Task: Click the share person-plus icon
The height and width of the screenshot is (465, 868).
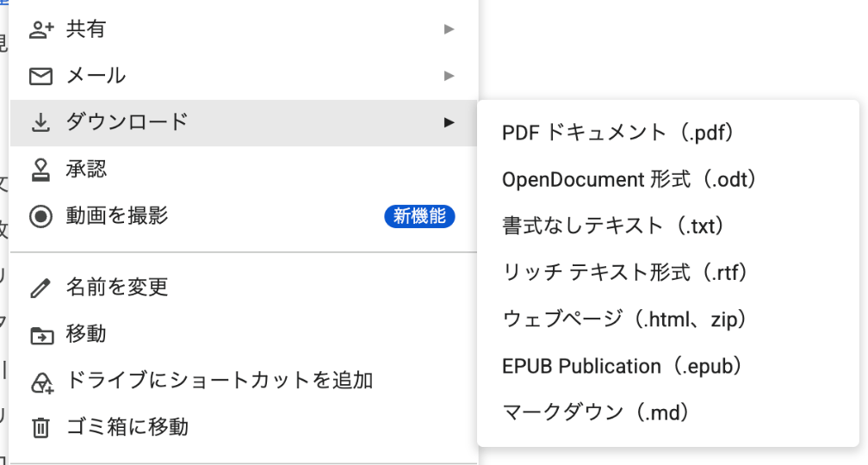Action: (41, 29)
